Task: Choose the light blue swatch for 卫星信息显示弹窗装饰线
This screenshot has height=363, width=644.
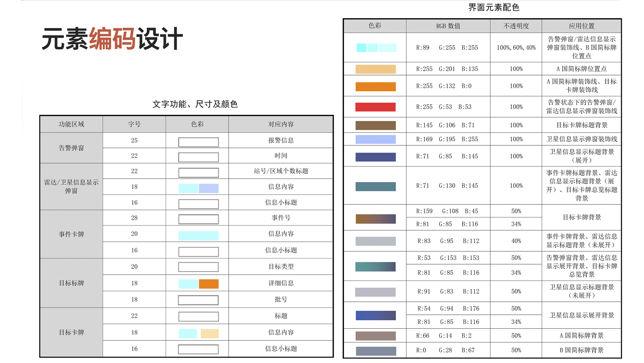Action: click(x=376, y=139)
